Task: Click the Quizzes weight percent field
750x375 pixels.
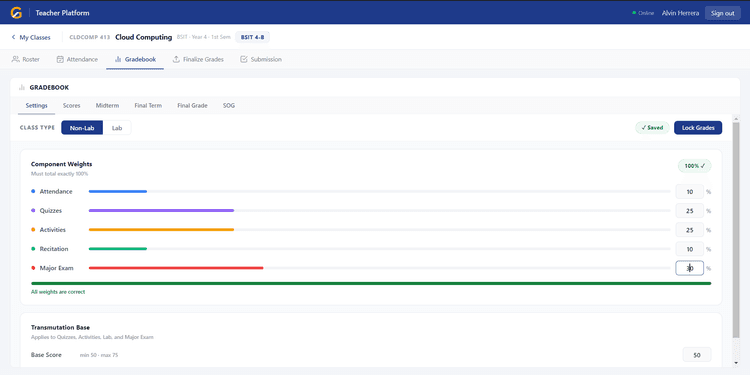Action: pos(689,210)
